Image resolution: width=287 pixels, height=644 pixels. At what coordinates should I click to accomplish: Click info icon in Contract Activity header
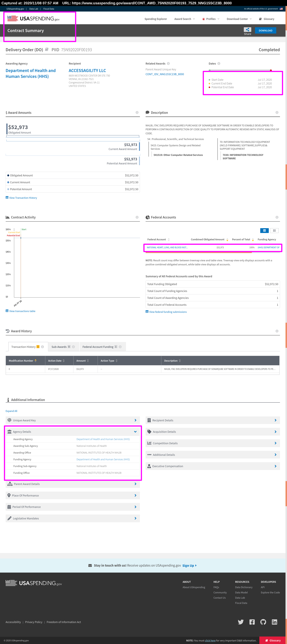tap(137, 217)
